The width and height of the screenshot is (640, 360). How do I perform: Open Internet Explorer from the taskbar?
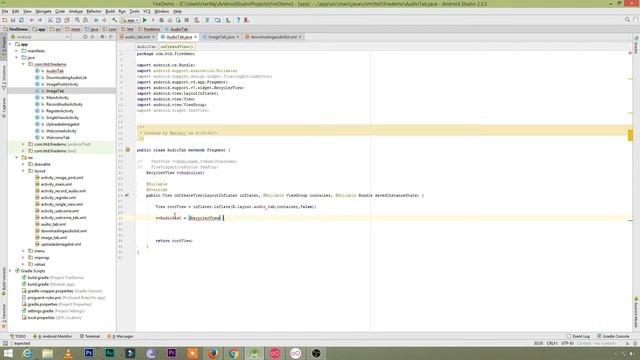tap(27, 353)
